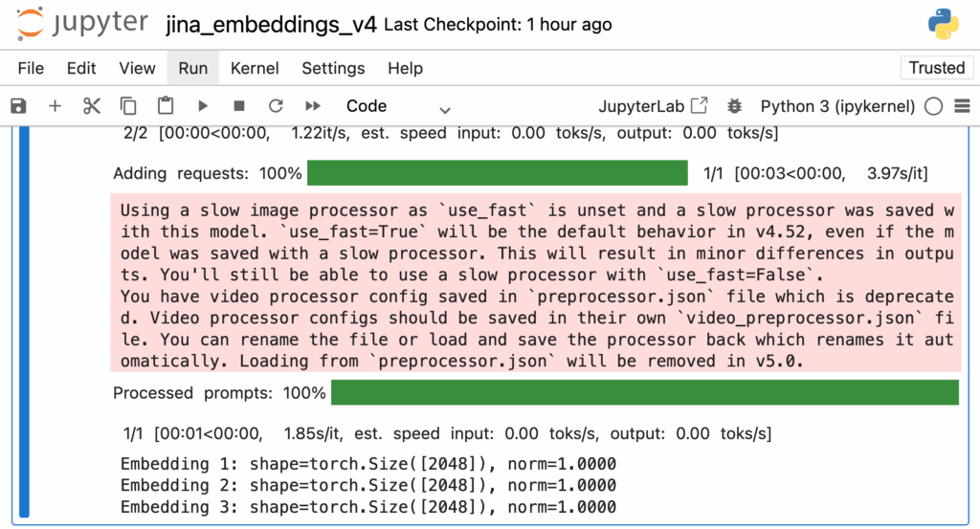Image resolution: width=980 pixels, height=529 pixels.
Task: Cut selected cell with scissors icon
Action: click(x=92, y=106)
